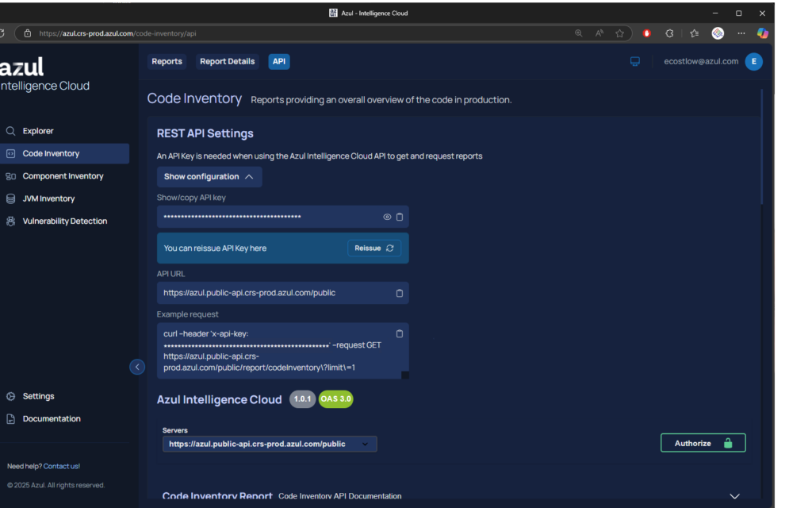The width and height of the screenshot is (812, 508).
Task: Go to JVM Inventory in sidebar
Action: (48, 198)
